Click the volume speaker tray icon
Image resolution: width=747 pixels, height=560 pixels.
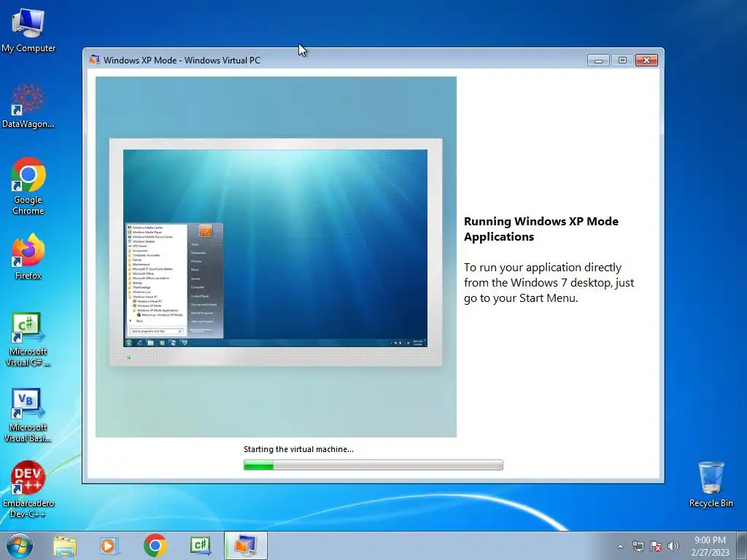[673, 546]
